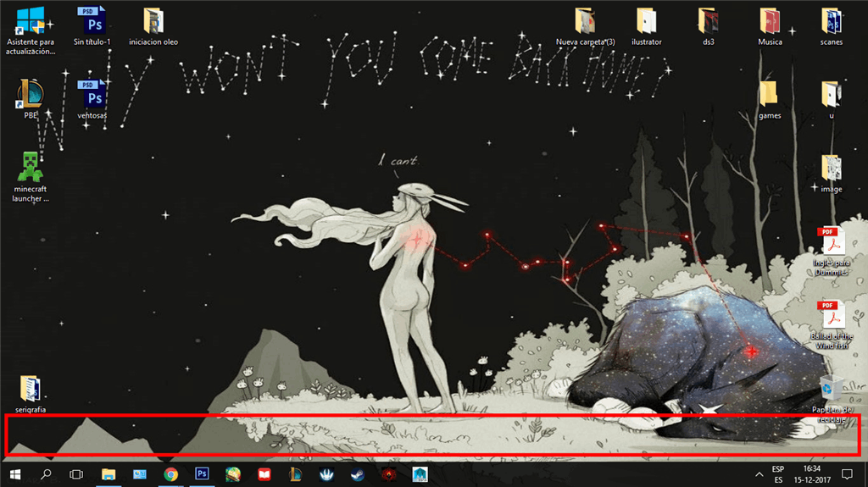Screen dimensions: 868x487
Task: Select the folder named u
Action: 832,100
